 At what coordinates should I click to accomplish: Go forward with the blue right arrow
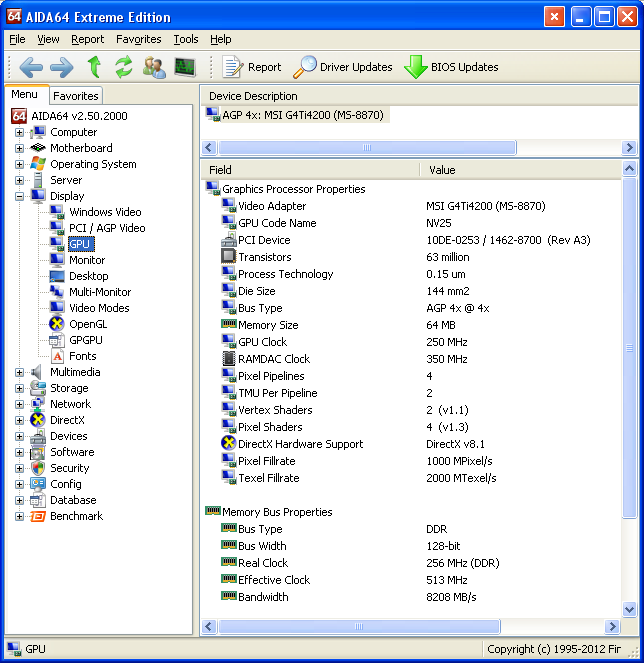pyautogui.click(x=62, y=67)
